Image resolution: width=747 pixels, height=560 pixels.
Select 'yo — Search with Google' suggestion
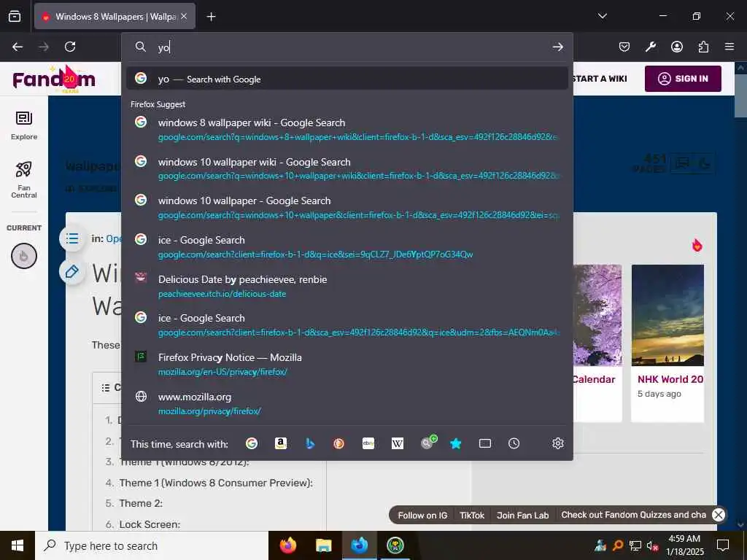pyautogui.click(x=347, y=79)
